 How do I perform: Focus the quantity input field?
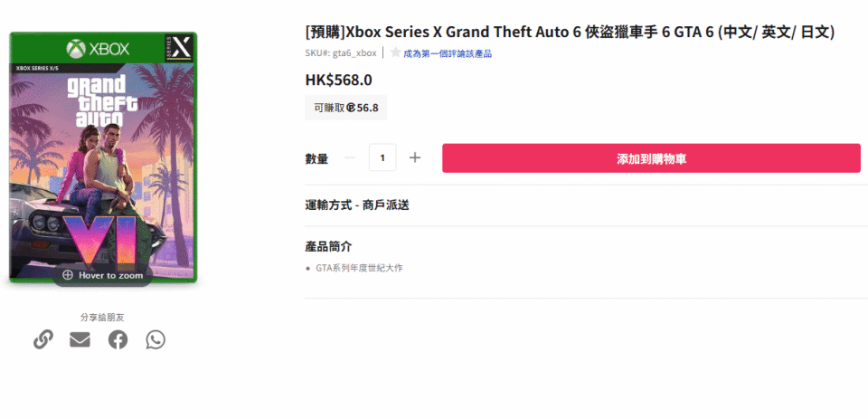click(382, 158)
